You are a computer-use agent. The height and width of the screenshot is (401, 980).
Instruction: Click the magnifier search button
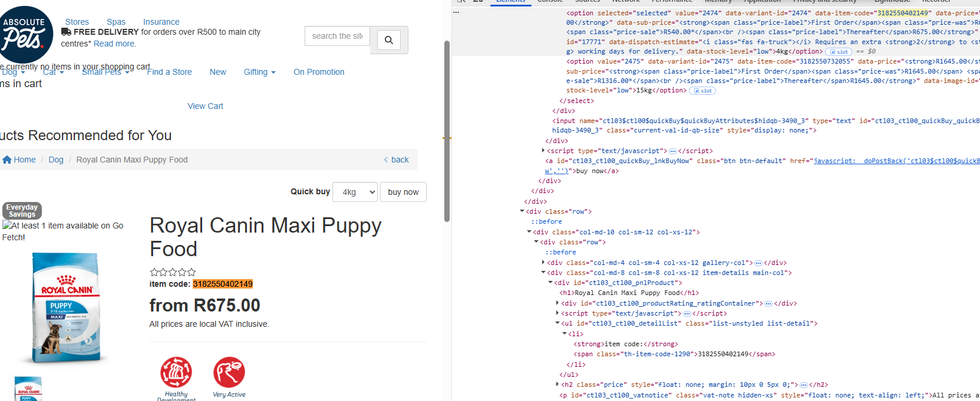point(389,40)
